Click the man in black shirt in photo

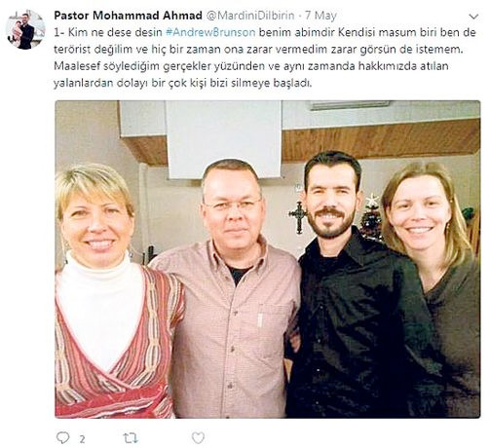click(358, 285)
